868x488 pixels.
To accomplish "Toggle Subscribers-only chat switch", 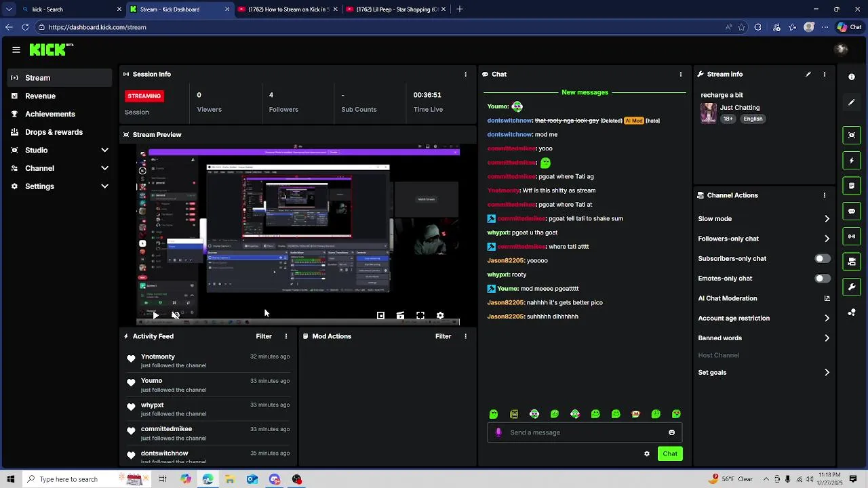I will [822, 258].
